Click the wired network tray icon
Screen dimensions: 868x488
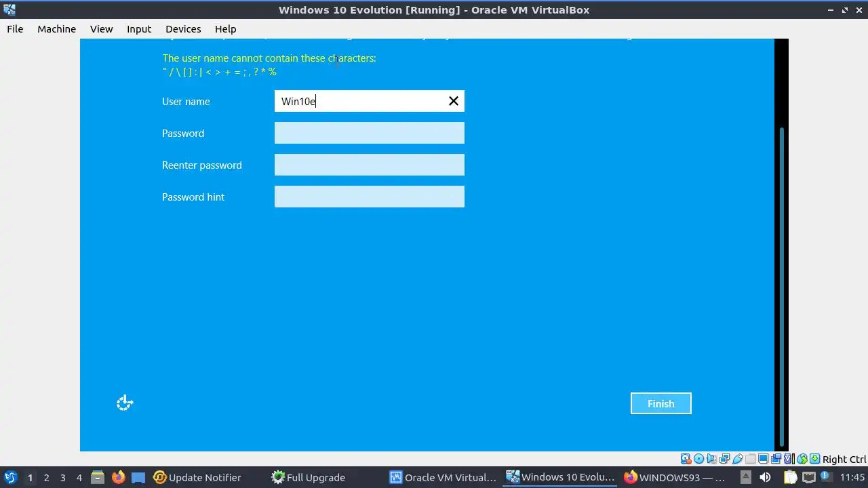(809, 477)
